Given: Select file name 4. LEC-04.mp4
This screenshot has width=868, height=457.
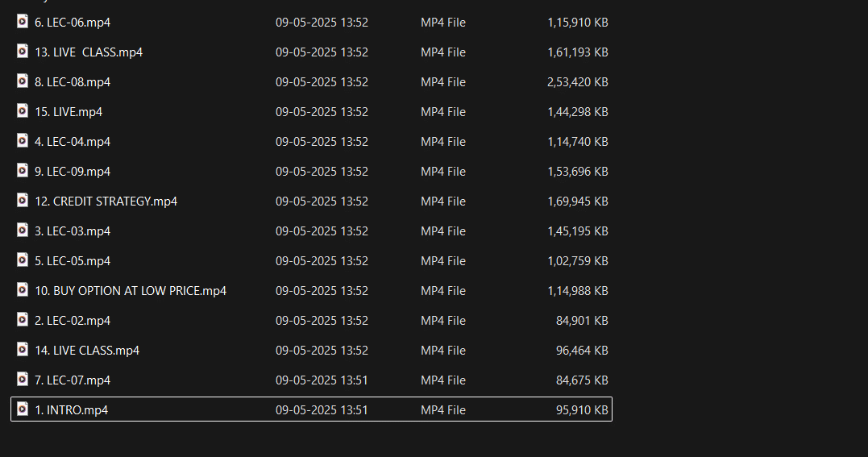Looking at the screenshot, I should click(73, 142).
